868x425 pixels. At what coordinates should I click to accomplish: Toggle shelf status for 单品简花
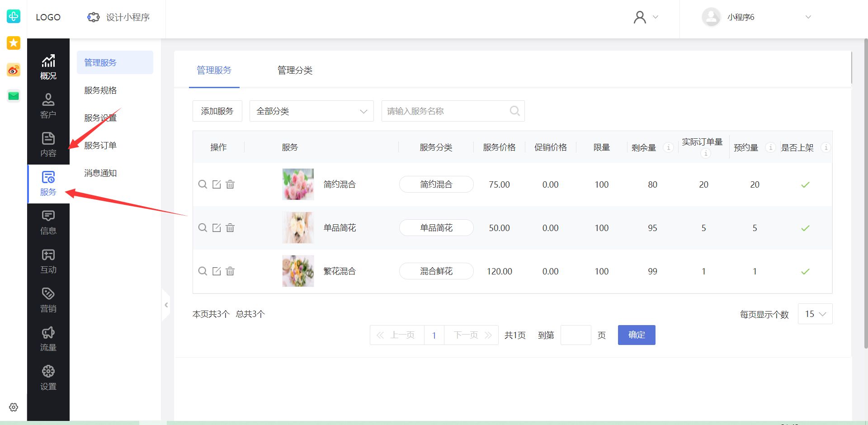[805, 228]
